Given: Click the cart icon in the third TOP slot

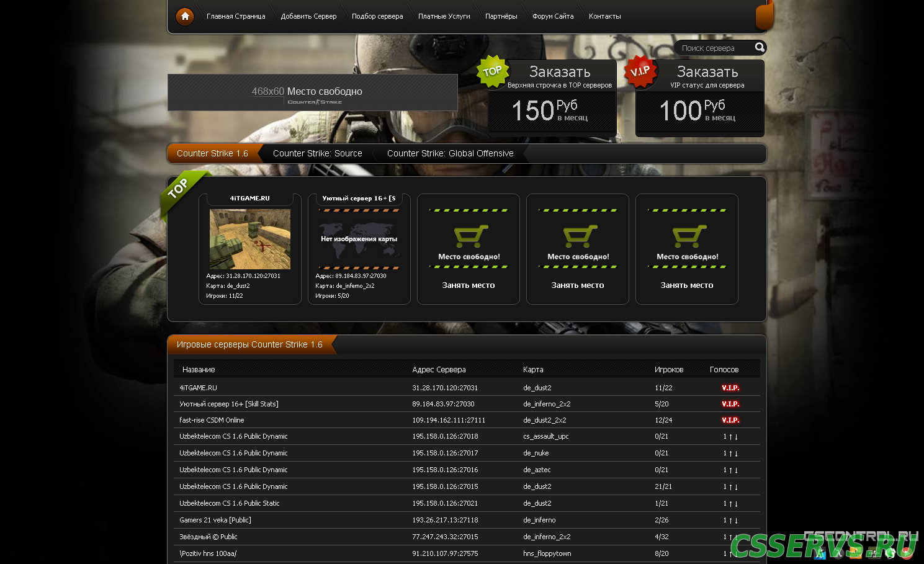Looking at the screenshot, I should pos(471,236).
